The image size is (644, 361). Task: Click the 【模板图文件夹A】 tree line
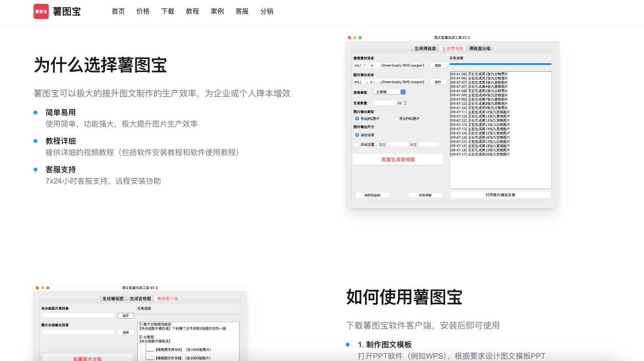tap(178, 350)
